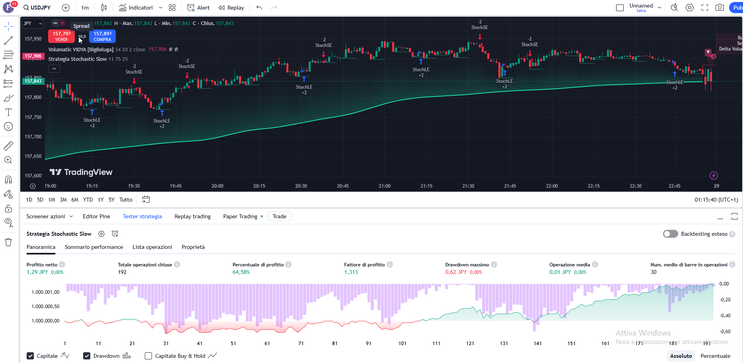Enter fullscreen mode
The image size is (743, 363).
(x=704, y=8)
